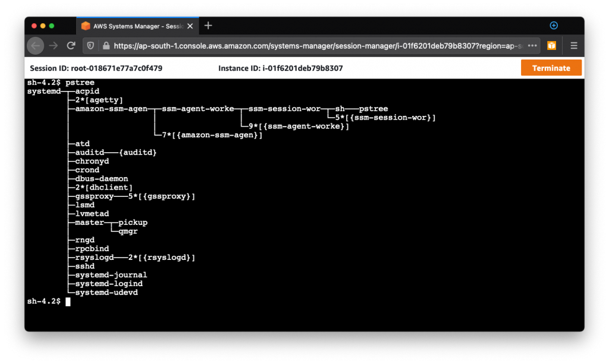Terminate the session with the orange button
Screen dimensions: 609x364
pos(551,68)
